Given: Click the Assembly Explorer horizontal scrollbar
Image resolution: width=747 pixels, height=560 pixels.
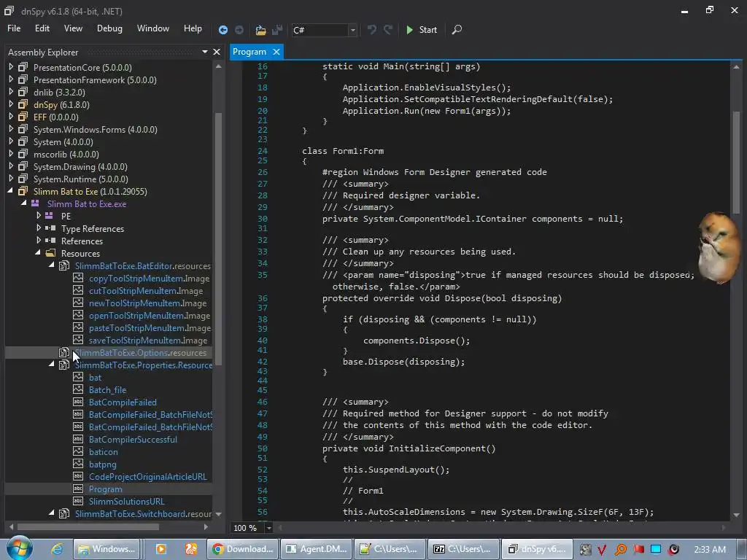Looking at the screenshot, I should [88, 526].
